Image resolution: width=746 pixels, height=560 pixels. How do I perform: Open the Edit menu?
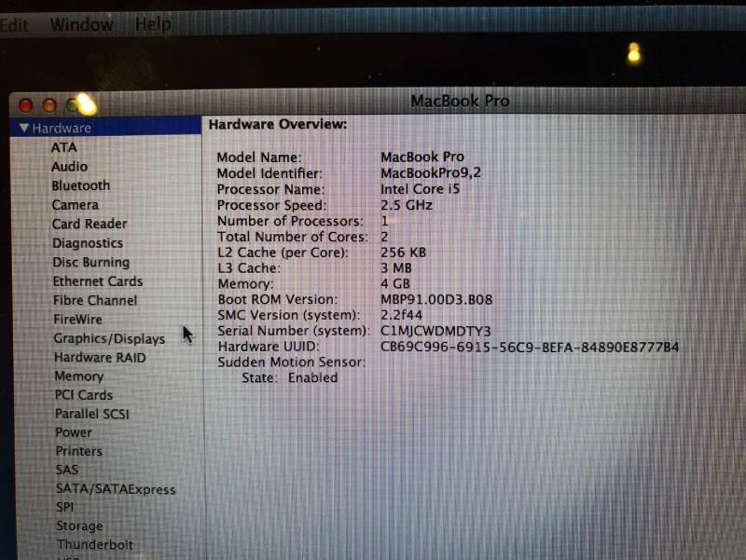14,25
